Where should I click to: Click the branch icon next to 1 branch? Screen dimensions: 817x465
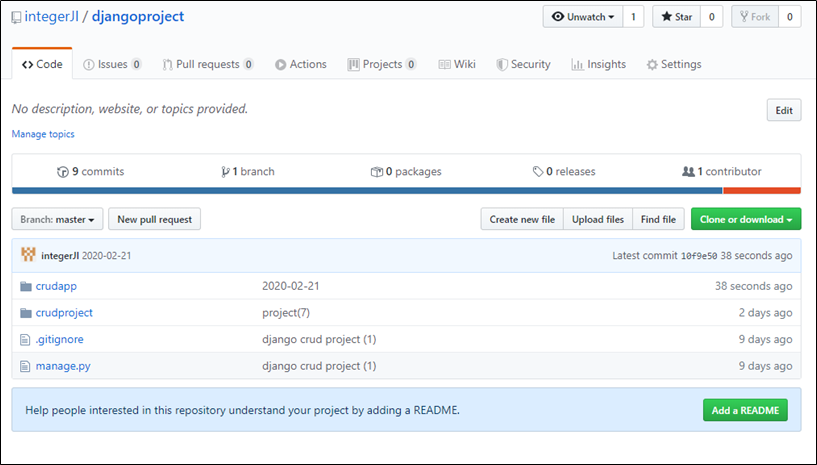[225, 172]
